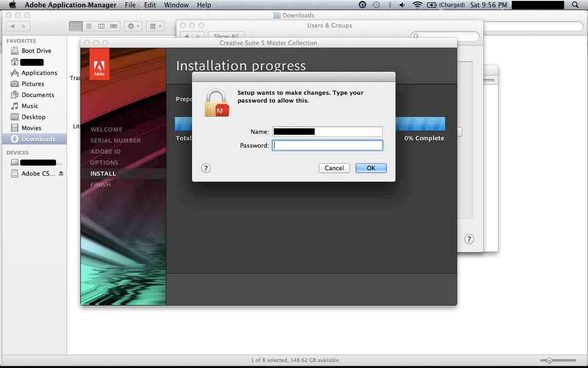This screenshot has height=368, width=588.
Task: Open the Window menu
Action: tap(176, 5)
